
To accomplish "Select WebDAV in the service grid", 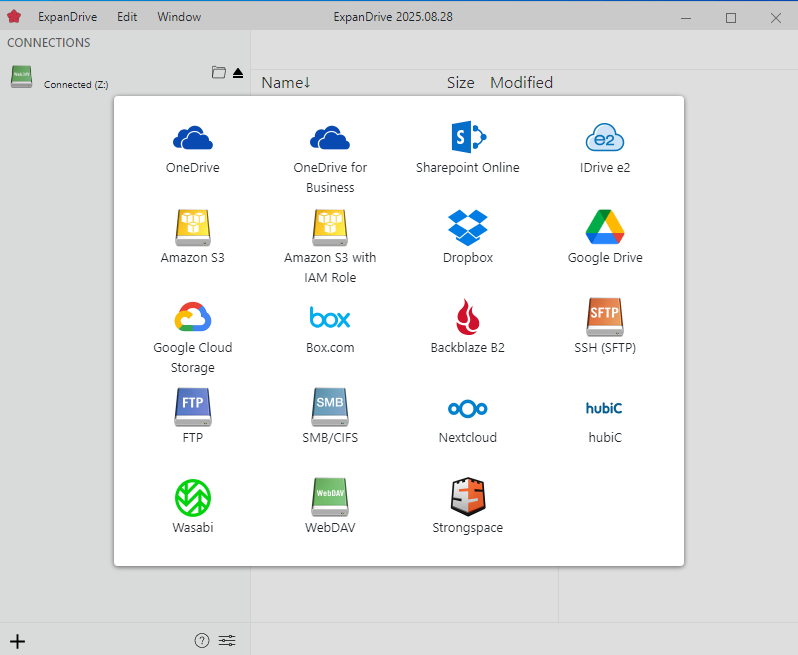I will coord(330,506).
